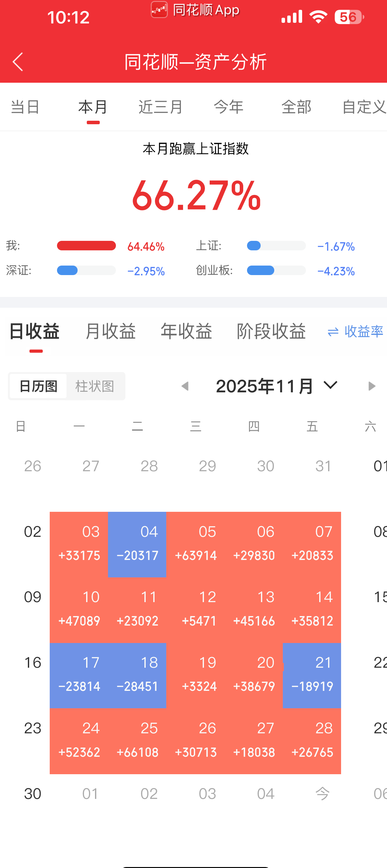The width and height of the screenshot is (387, 868).
Task: Tap the cellular signal bars icon
Action: click(x=292, y=17)
